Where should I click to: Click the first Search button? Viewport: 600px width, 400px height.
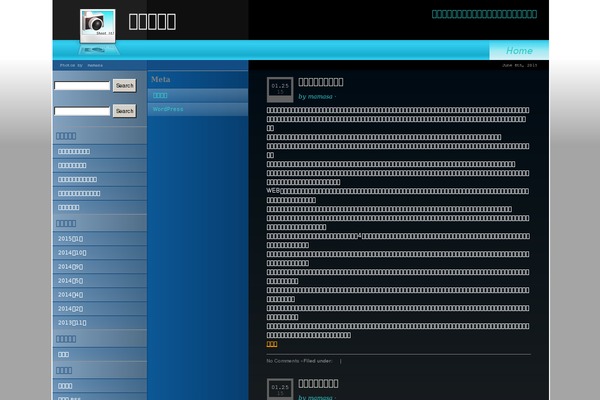[x=125, y=85]
